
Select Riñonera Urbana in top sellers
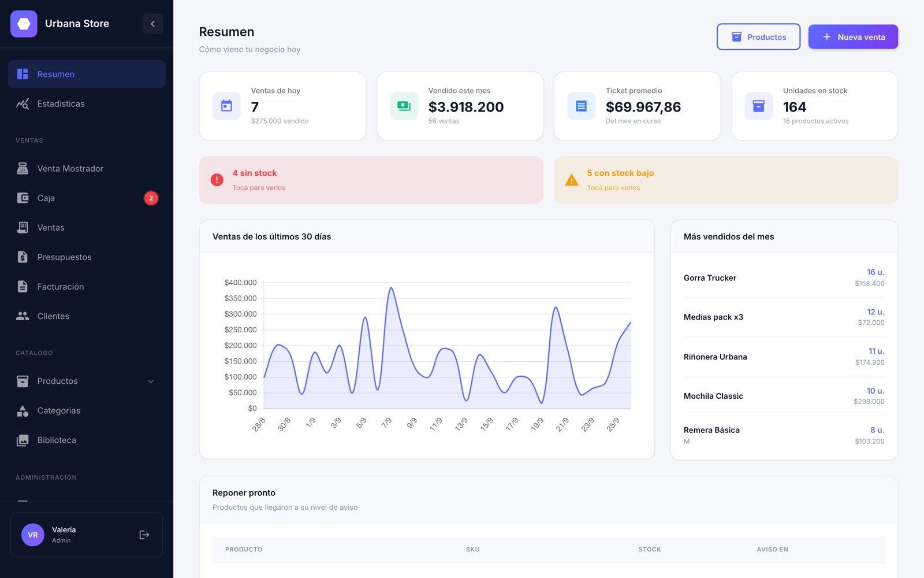pos(784,357)
